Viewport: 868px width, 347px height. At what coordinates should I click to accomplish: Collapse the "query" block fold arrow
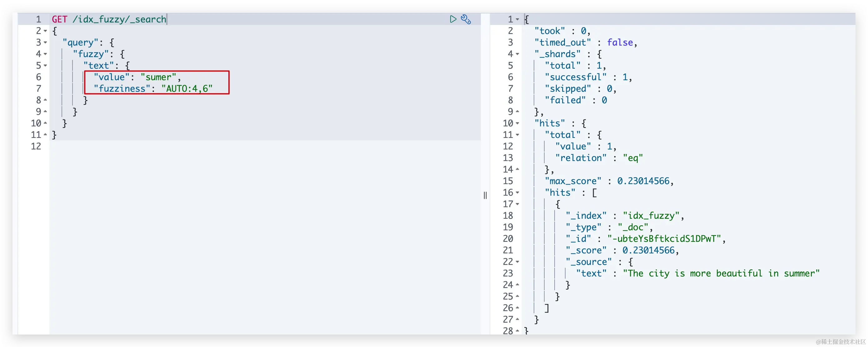(46, 42)
